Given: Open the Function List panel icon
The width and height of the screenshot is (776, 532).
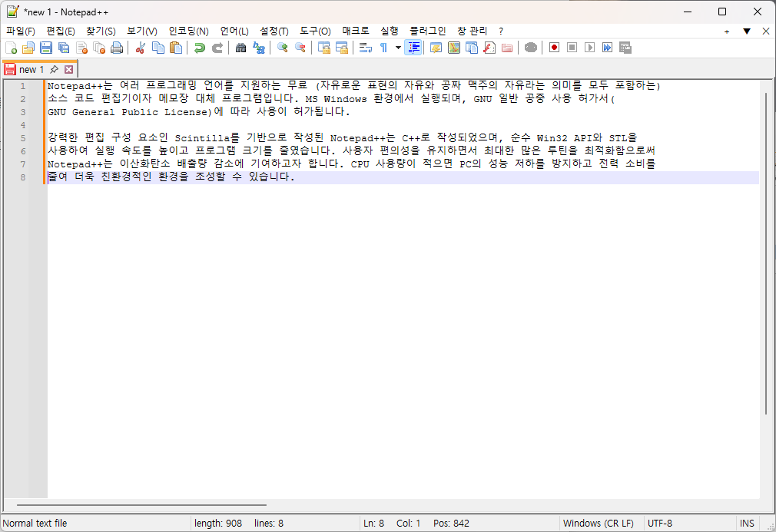Looking at the screenshot, I should [x=489, y=48].
